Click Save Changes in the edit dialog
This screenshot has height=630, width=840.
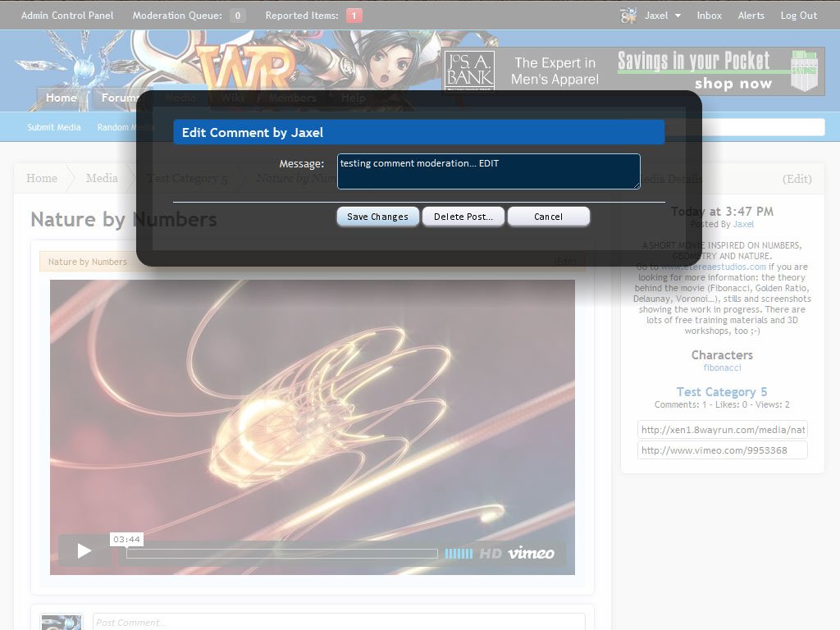click(x=377, y=217)
